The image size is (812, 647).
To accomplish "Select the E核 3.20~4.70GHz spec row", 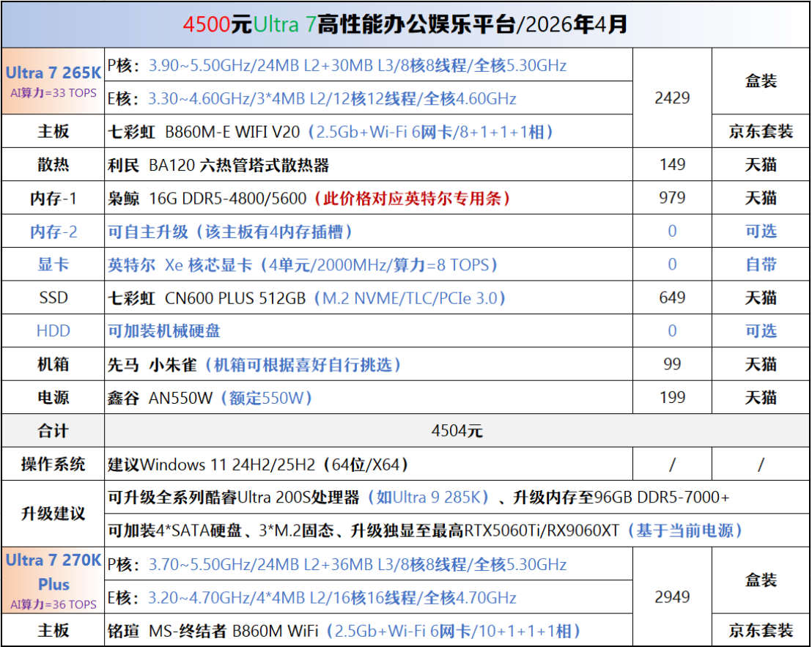I will point(369,597).
